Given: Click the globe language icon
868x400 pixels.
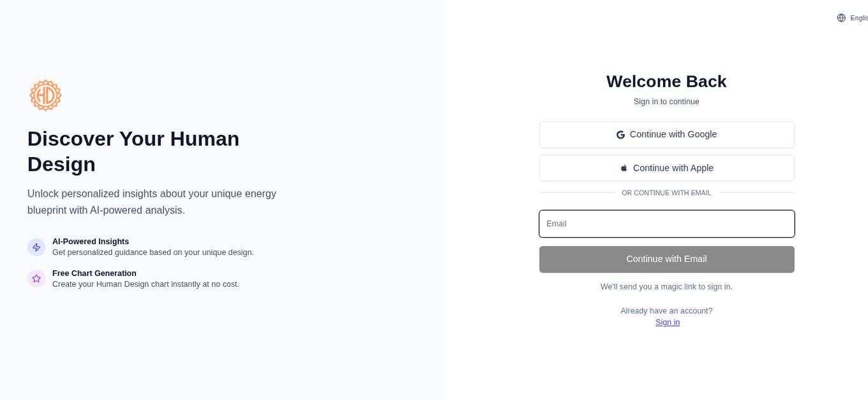Looking at the screenshot, I should [x=841, y=17].
